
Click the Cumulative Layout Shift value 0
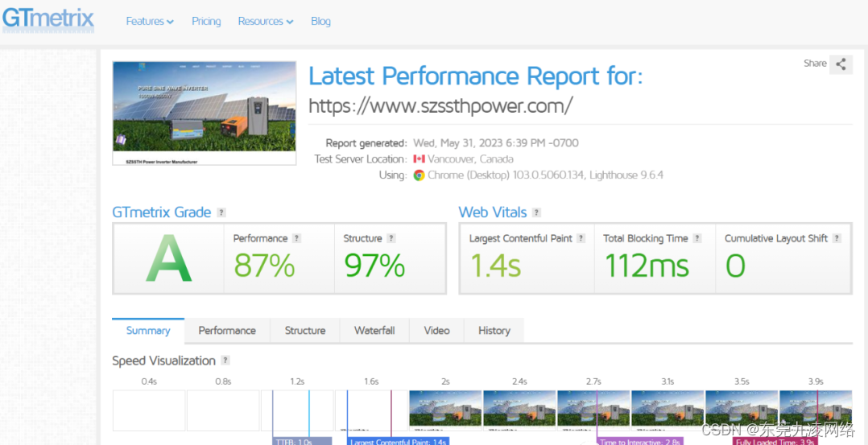click(x=736, y=266)
